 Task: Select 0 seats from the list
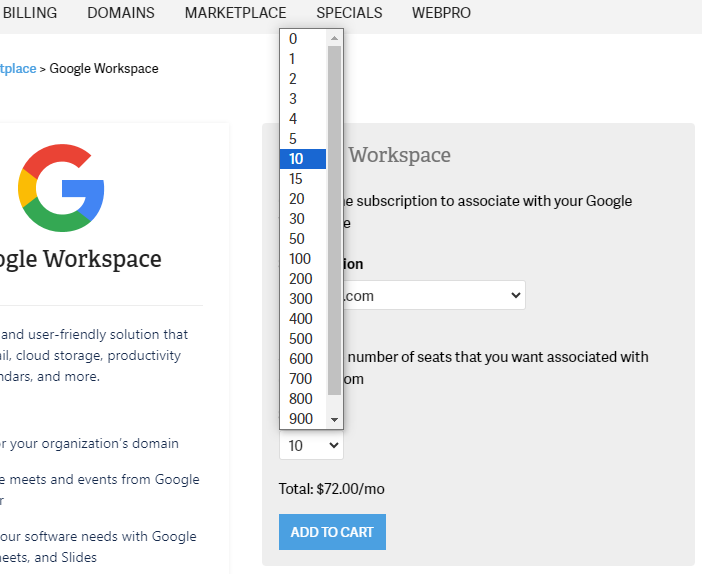pyautogui.click(x=303, y=39)
